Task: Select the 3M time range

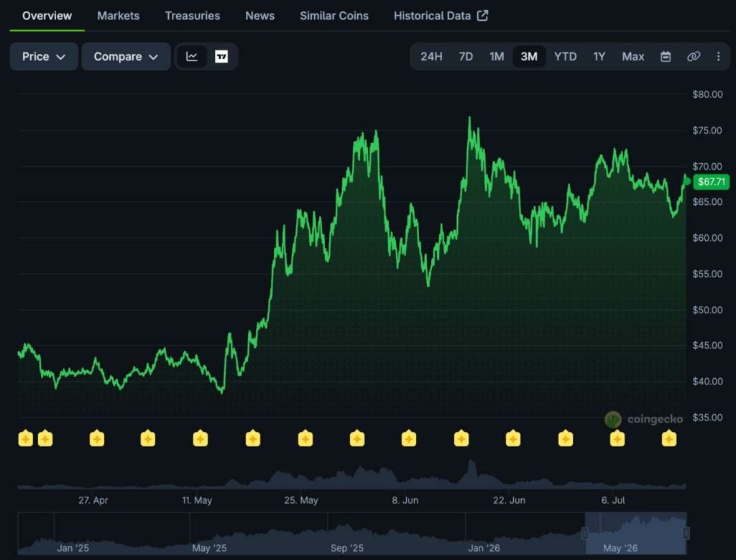Action: tap(529, 57)
